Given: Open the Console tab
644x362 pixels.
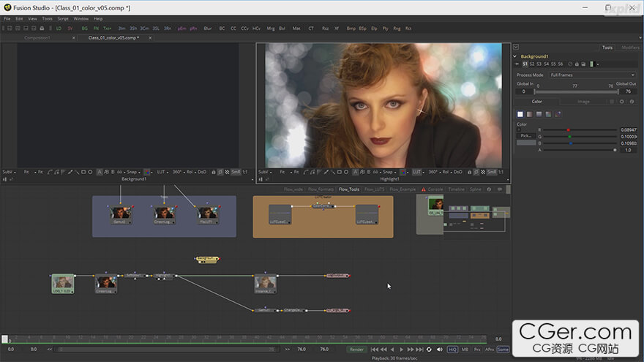Looking at the screenshot, I should pos(435,189).
